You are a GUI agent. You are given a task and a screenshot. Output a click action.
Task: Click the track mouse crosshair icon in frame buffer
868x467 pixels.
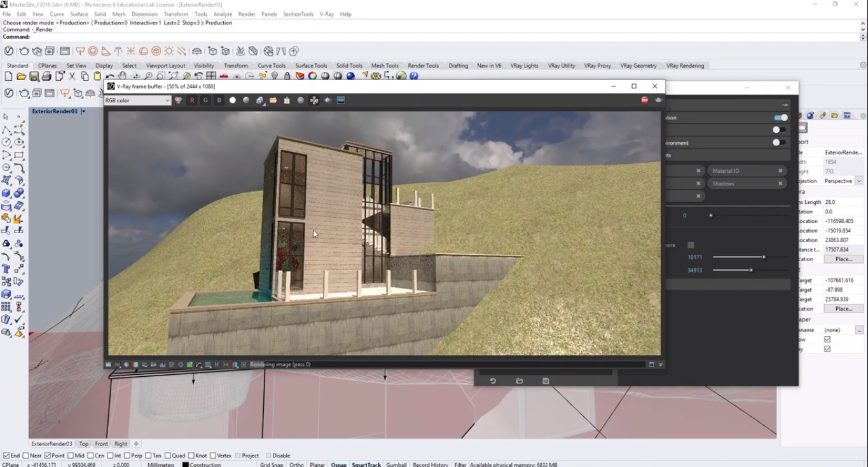point(314,100)
